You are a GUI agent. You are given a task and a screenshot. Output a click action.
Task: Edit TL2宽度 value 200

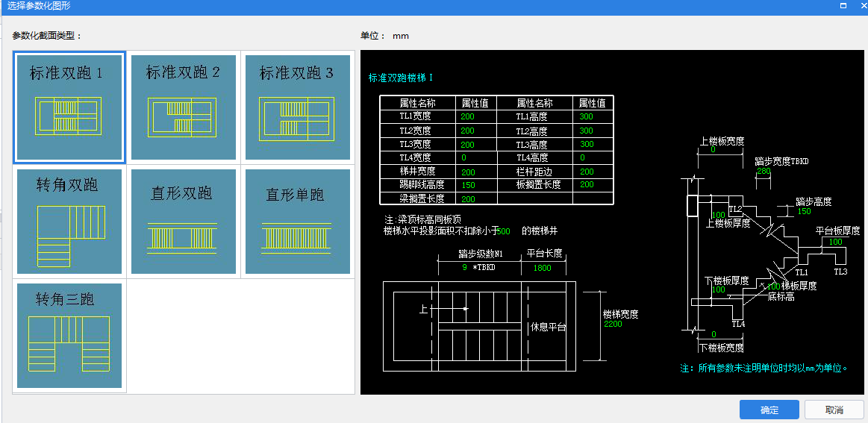pos(467,131)
